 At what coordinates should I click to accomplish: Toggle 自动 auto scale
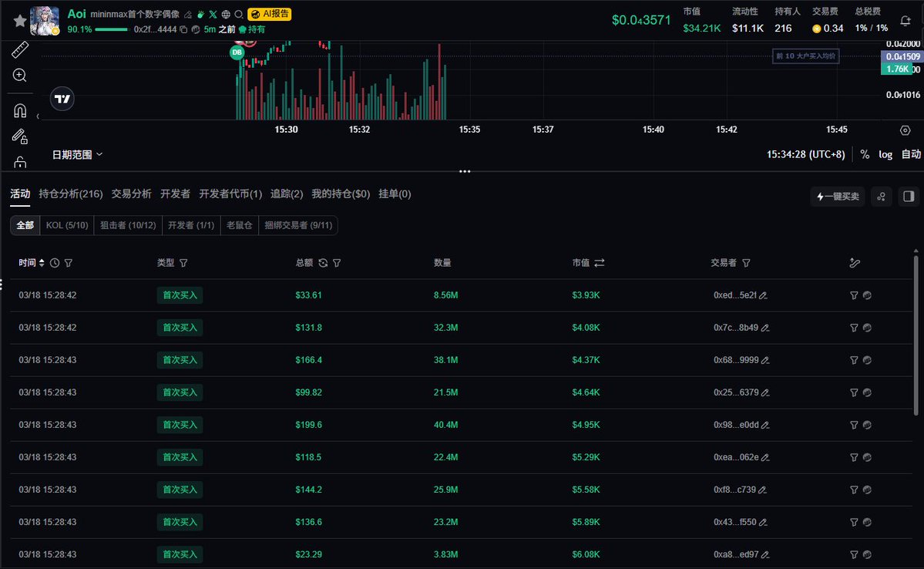tap(911, 154)
